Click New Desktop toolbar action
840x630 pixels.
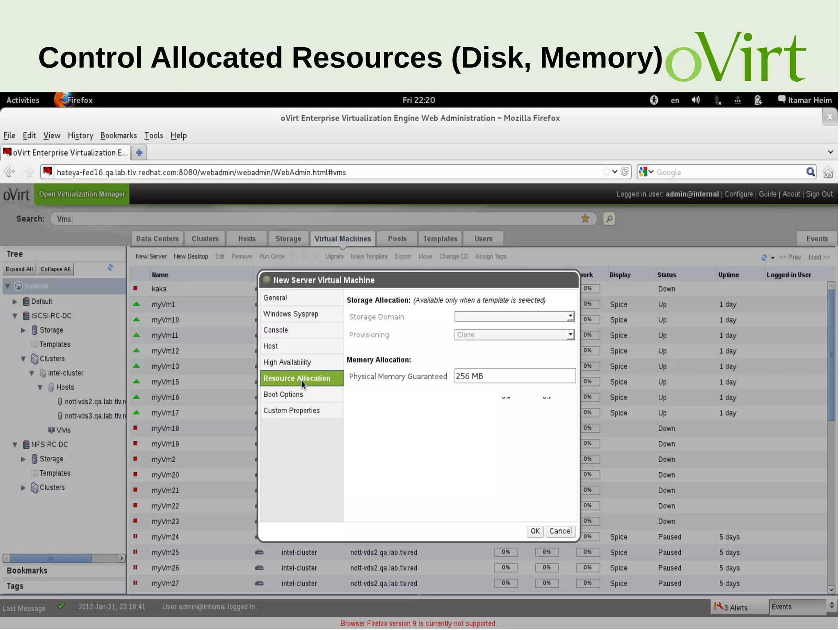click(191, 257)
